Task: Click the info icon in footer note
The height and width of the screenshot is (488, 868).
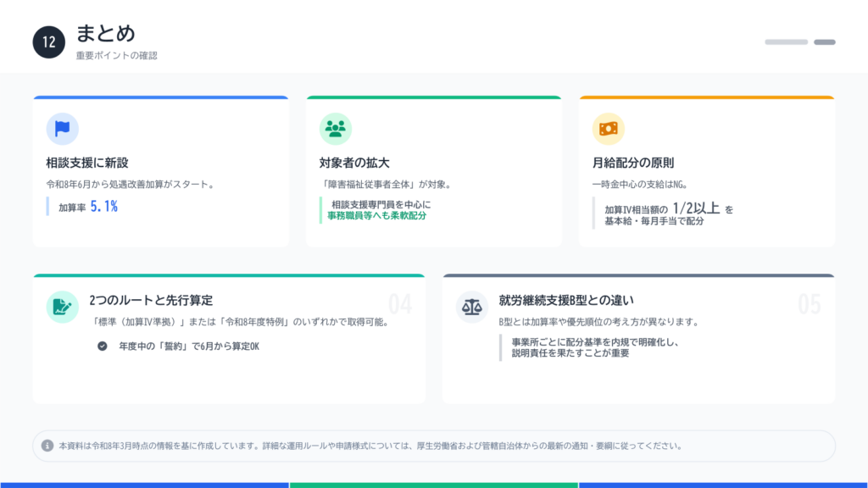Action: point(47,445)
